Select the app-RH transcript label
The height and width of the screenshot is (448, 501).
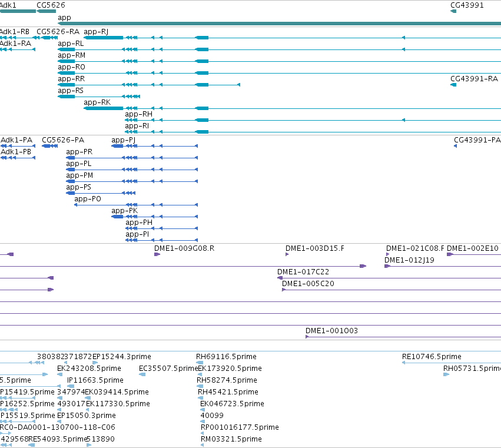click(x=139, y=114)
